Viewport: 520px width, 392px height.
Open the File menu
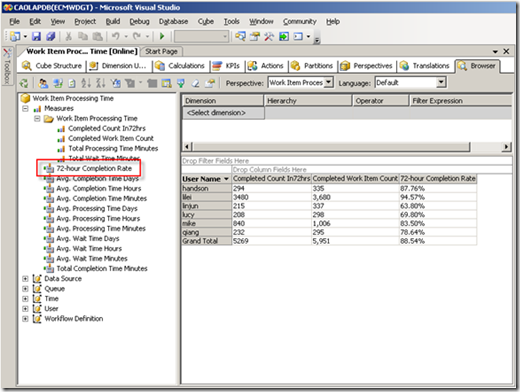click(x=15, y=22)
